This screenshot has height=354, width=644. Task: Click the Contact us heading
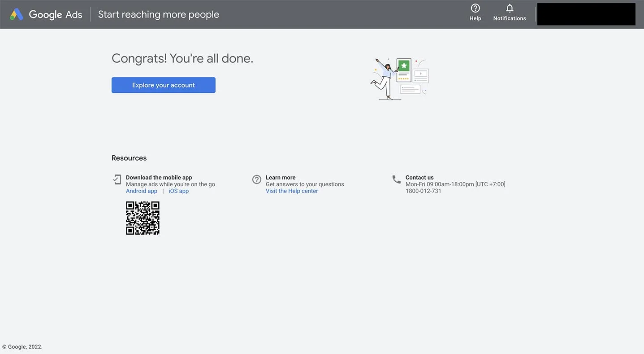419,177
